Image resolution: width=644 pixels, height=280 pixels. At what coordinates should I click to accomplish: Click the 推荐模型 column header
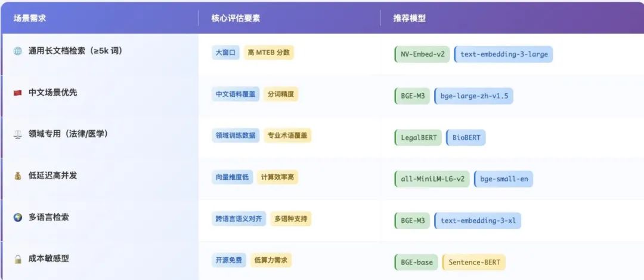(409, 19)
